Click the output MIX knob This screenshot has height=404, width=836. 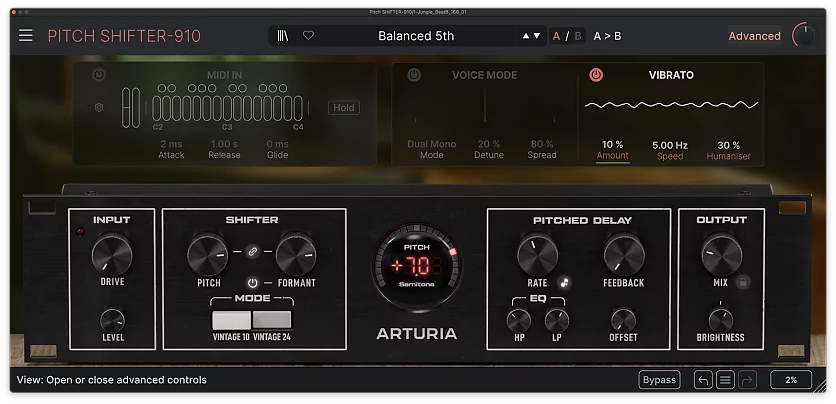(721, 255)
